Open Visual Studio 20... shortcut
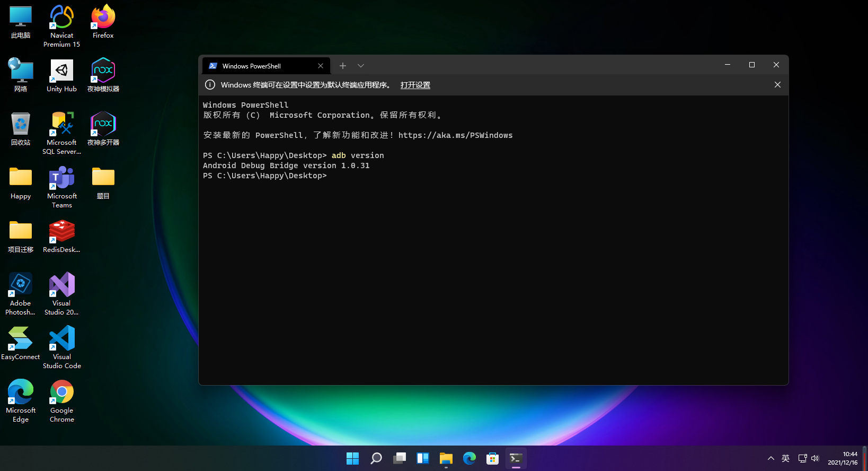This screenshot has width=868, height=471. [x=62, y=294]
